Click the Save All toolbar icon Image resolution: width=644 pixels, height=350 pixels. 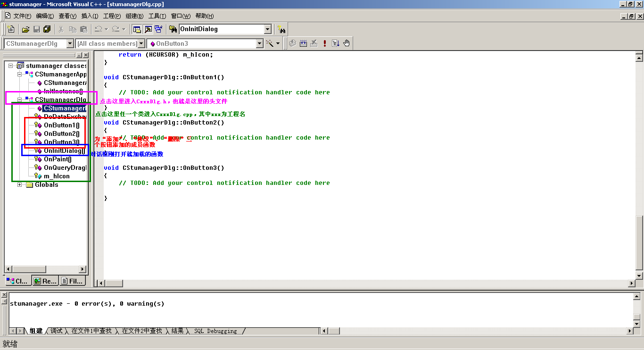(47, 29)
